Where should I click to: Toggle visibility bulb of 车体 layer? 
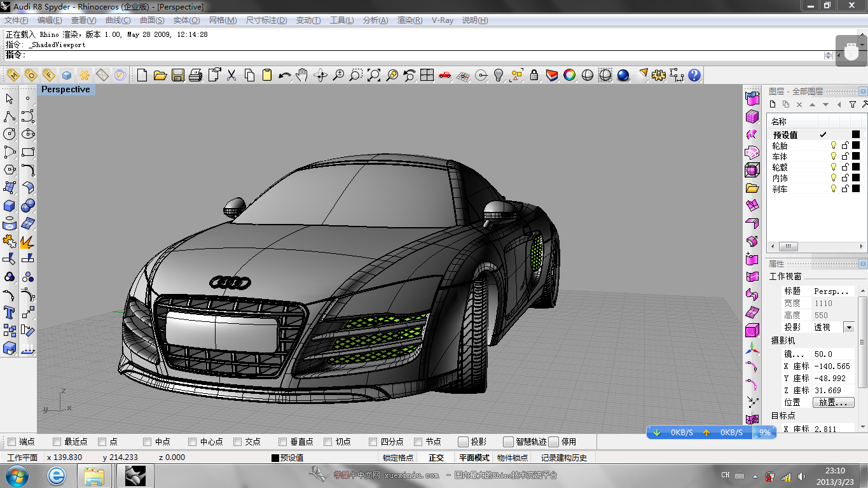click(x=834, y=157)
